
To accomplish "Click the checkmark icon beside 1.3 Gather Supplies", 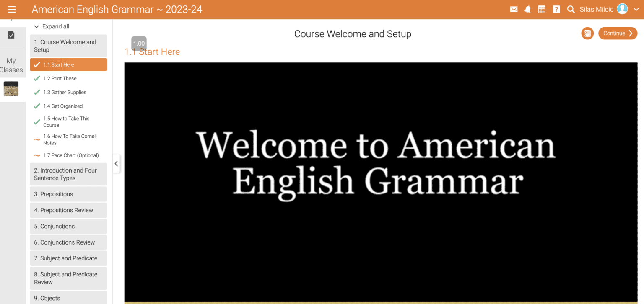I will pyautogui.click(x=37, y=92).
